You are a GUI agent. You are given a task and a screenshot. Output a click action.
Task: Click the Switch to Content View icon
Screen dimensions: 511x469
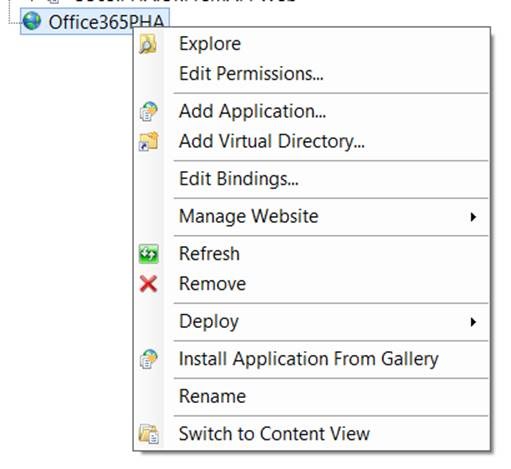[x=148, y=434]
